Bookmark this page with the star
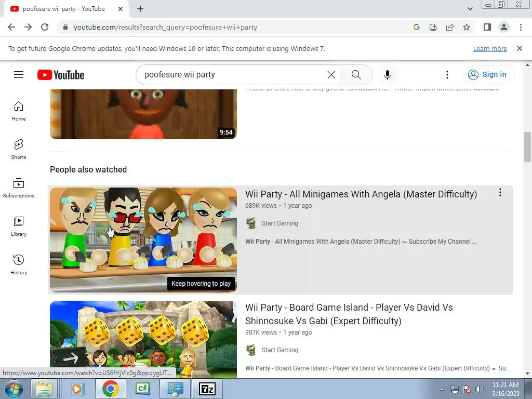This screenshot has height=399, width=532. (467, 27)
